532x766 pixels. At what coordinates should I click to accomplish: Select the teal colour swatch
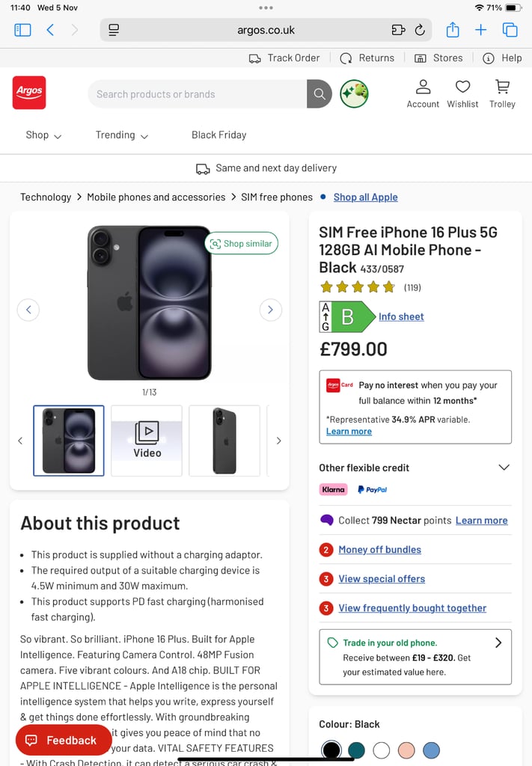[x=357, y=750]
